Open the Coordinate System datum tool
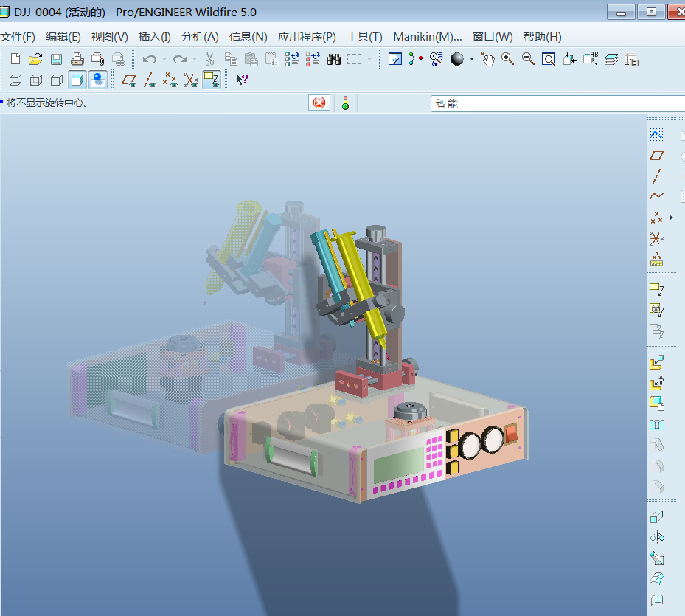The image size is (685, 616). 655,238
